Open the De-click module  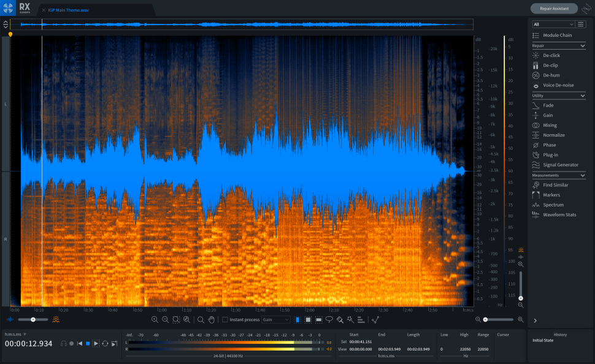click(x=551, y=55)
